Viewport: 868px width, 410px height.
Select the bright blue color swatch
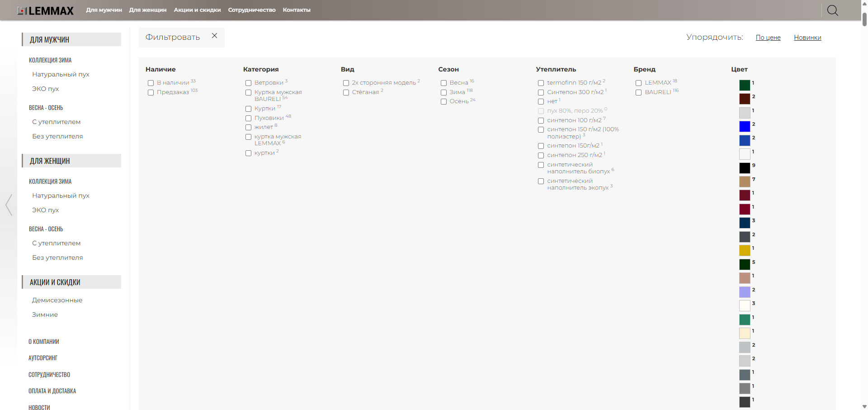(745, 126)
